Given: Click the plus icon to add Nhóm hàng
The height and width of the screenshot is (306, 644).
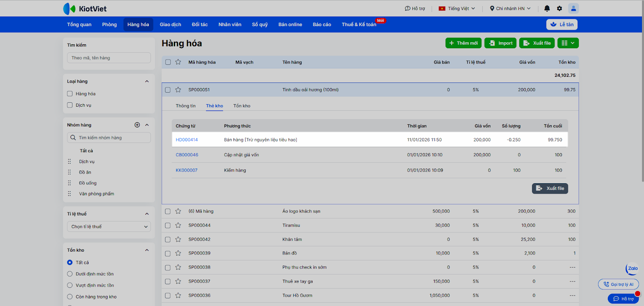Looking at the screenshot, I should coord(137,125).
